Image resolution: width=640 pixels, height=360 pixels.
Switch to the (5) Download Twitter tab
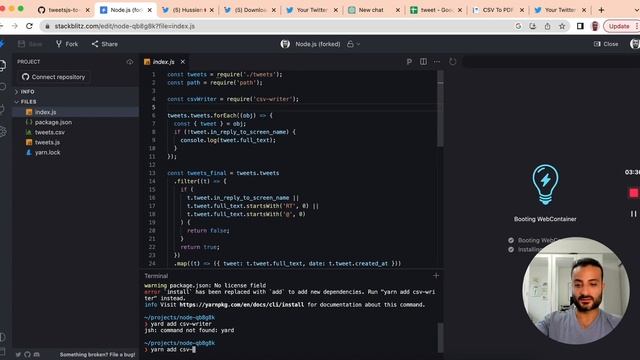point(249,10)
